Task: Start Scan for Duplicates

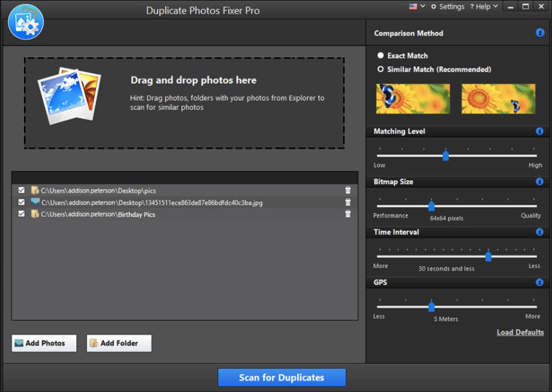Action: tap(282, 378)
